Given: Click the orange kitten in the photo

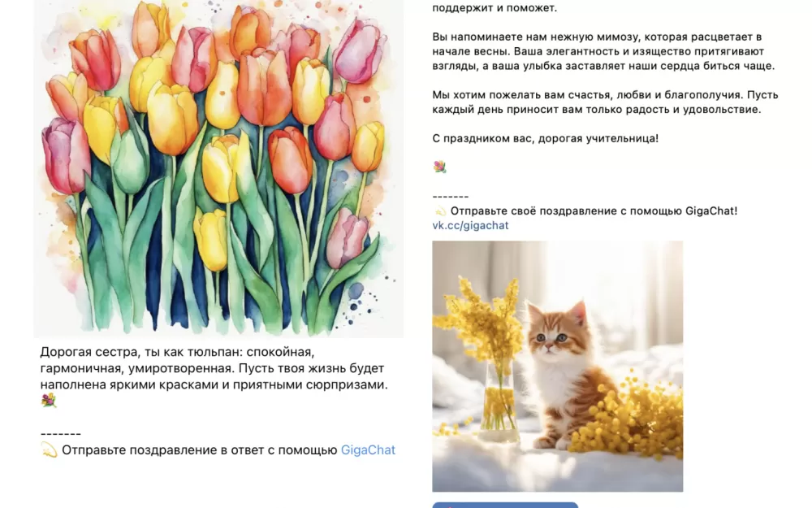Looking at the screenshot, I should point(564,373).
